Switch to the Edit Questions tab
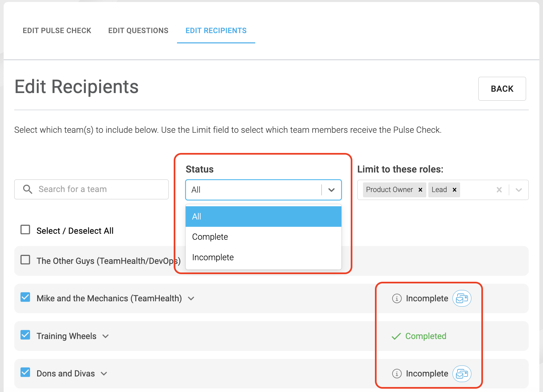543x392 pixels. [x=138, y=30]
